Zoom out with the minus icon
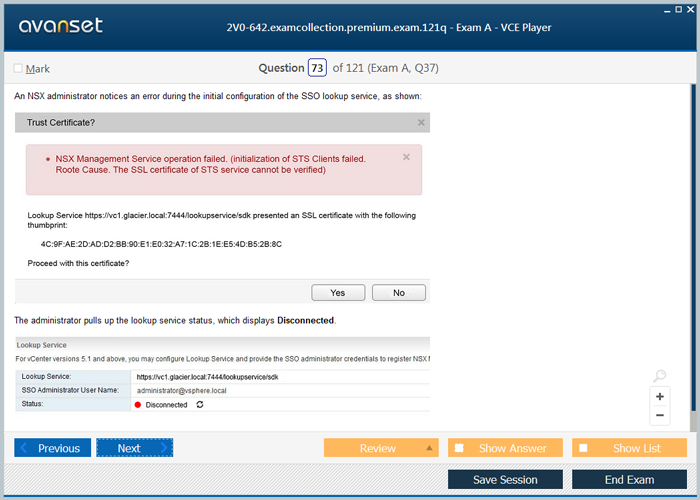This screenshot has width=700, height=500. click(x=659, y=415)
